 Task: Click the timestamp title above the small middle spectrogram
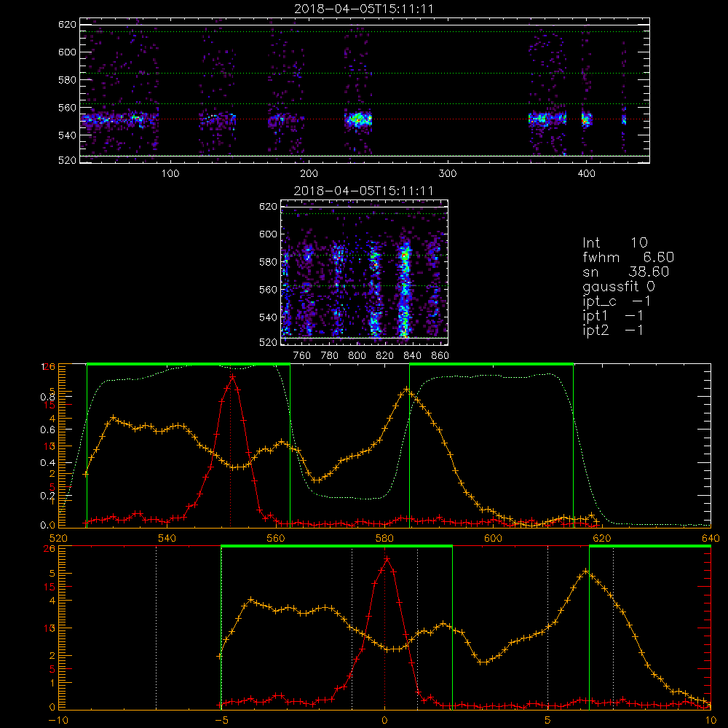[x=364, y=191]
